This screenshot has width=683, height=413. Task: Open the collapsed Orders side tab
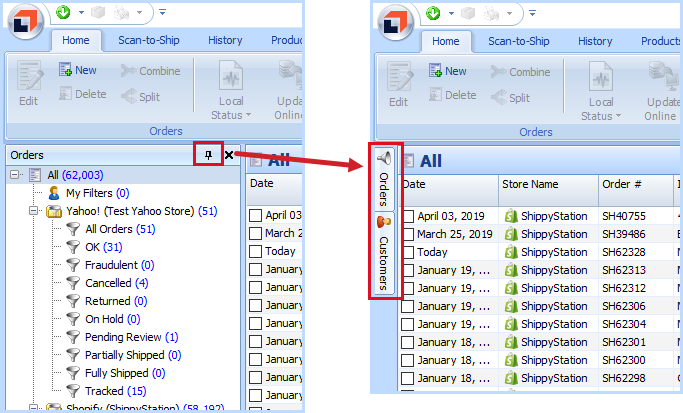(384, 179)
